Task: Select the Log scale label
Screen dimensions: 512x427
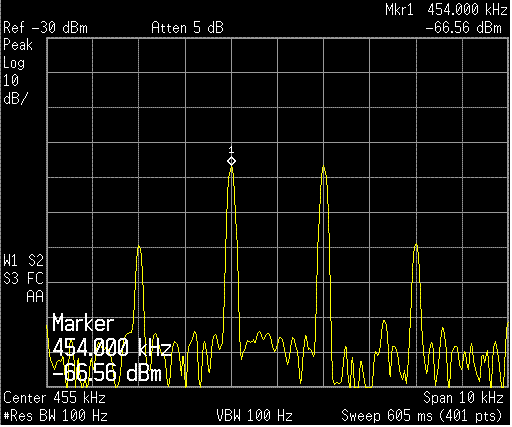Action: (x=14, y=63)
